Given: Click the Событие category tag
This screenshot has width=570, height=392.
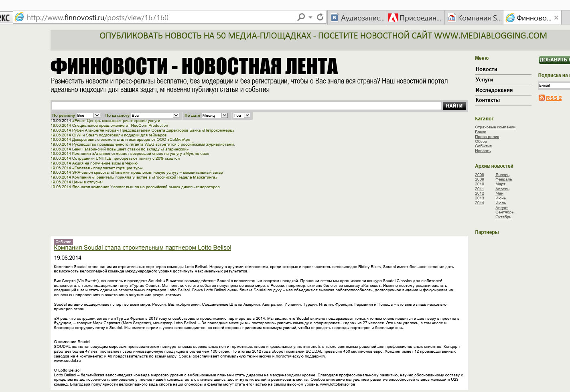Looking at the screenshot, I should click(63, 242).
